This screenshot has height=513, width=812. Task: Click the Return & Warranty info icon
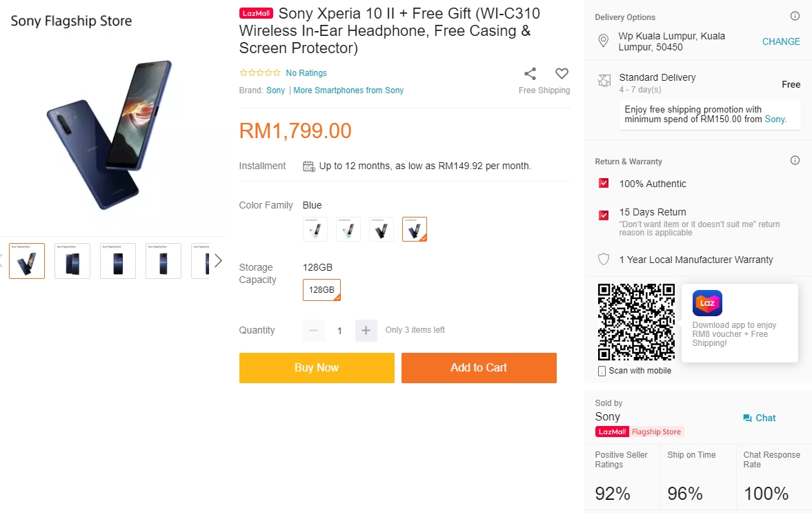point(795,160)
